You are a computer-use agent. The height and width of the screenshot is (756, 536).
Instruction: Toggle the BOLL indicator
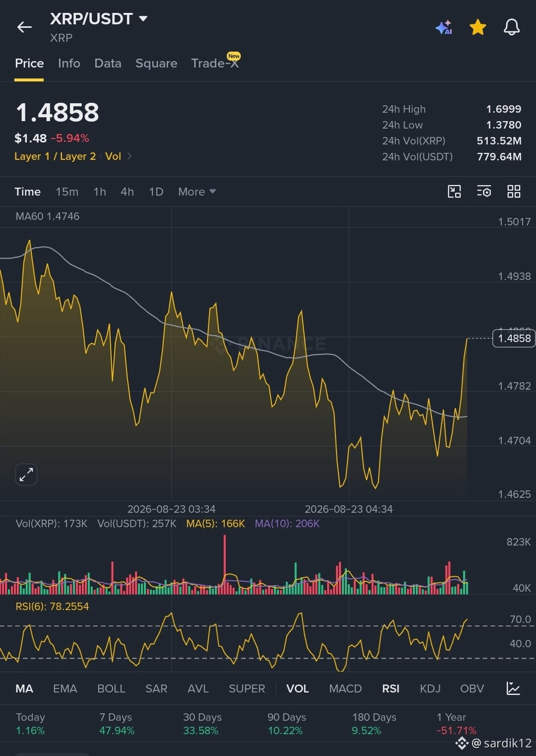pyautogui.click(x=111, y=688)
